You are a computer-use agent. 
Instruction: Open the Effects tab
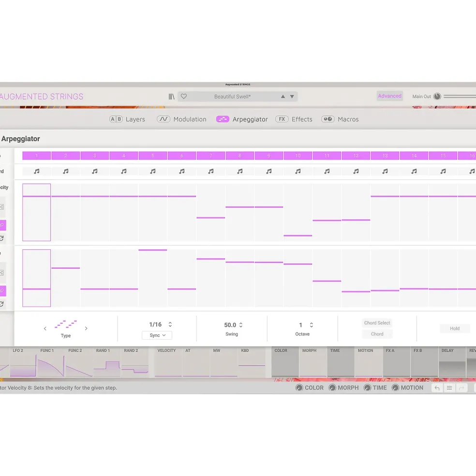click(294, 119)
